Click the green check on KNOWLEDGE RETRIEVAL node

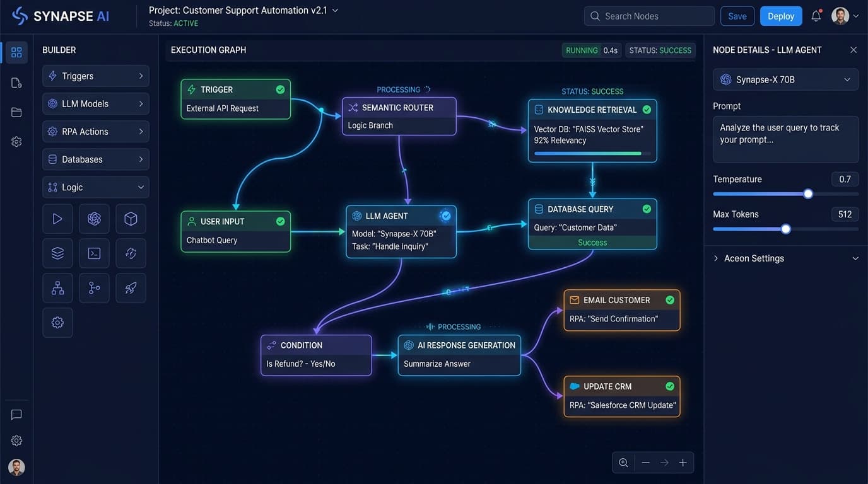point(647,110)
